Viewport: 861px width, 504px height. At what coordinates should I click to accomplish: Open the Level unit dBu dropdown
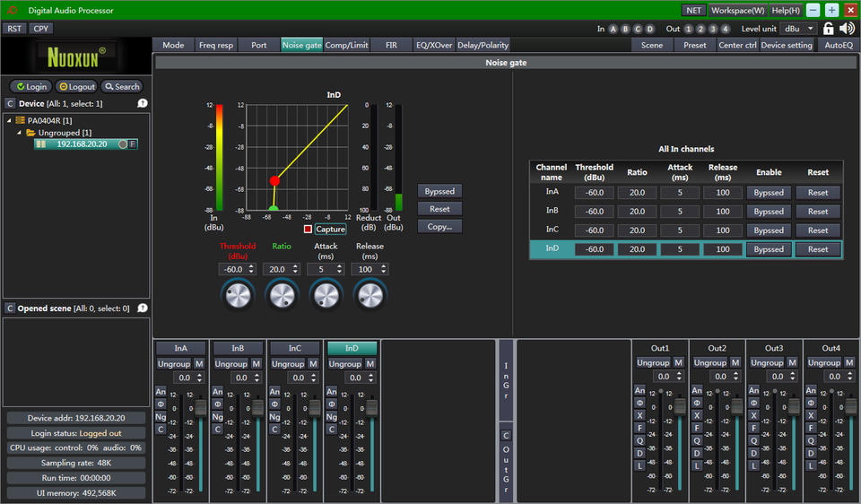point(797,29)
